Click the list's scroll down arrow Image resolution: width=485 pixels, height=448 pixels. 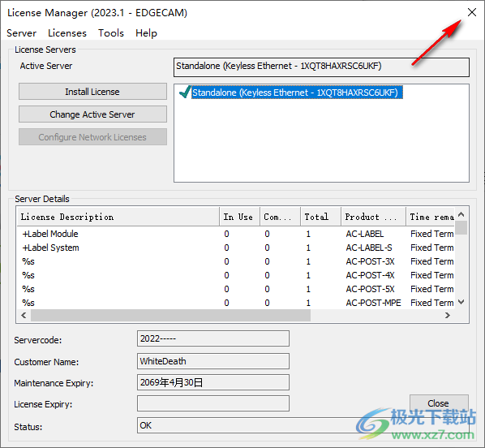(x=461, y=302)
